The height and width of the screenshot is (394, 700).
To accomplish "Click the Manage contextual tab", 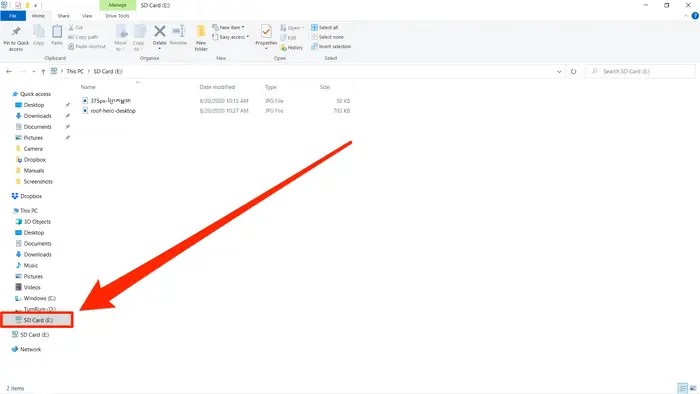I will 117,5.
